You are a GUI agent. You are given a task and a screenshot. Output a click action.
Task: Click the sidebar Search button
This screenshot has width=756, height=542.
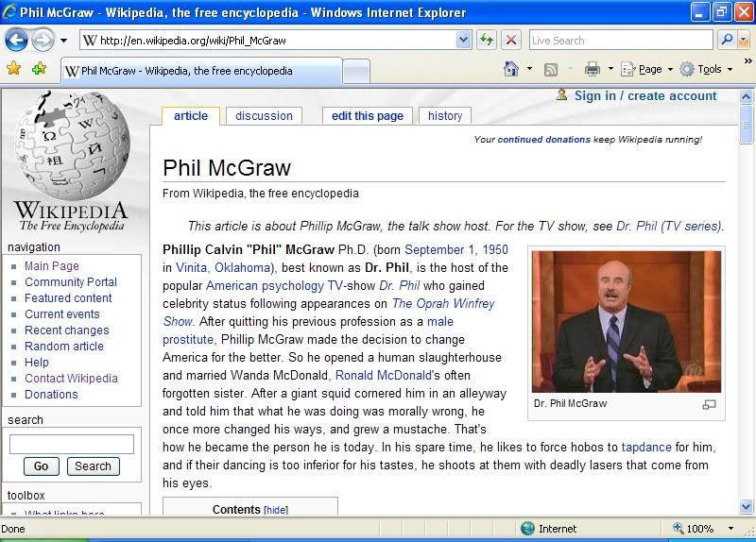click(93, 466)
